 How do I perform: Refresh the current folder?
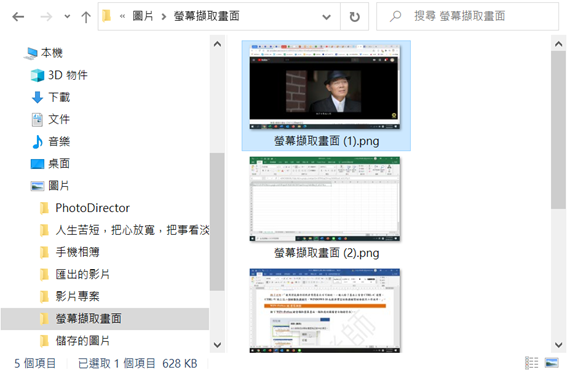[x=354, y=17]
